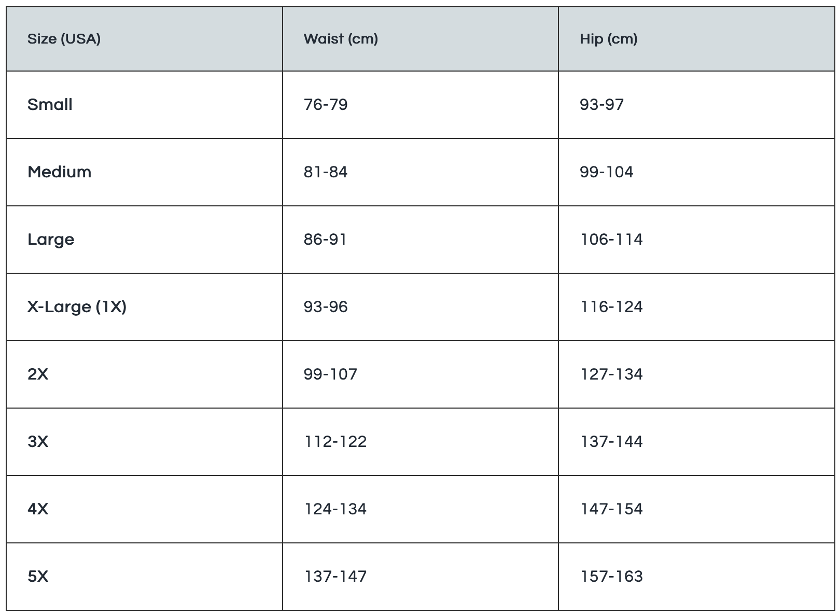Screen dimensions: 840x616
Task: Select the Medium size row label
Action: click(60, 172)
